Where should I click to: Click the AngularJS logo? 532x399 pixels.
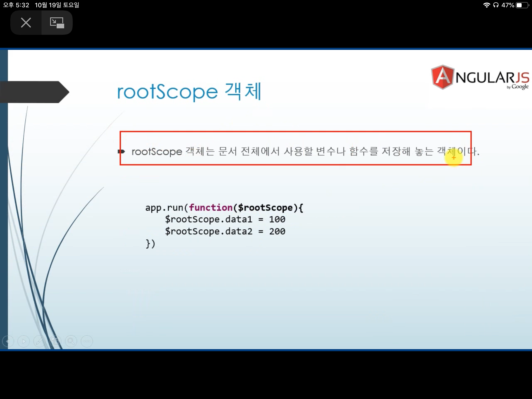click(480, 77)
